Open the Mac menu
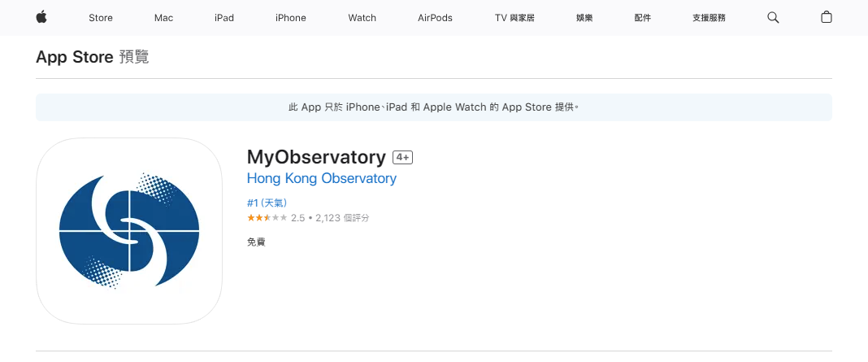This screenshot has height=362, width=868. coord(163,18)
